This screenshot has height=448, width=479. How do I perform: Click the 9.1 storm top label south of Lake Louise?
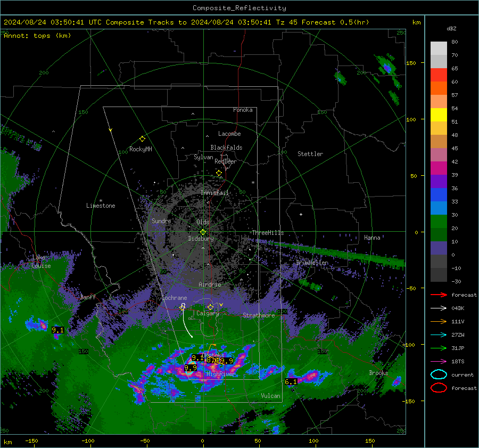57,330
